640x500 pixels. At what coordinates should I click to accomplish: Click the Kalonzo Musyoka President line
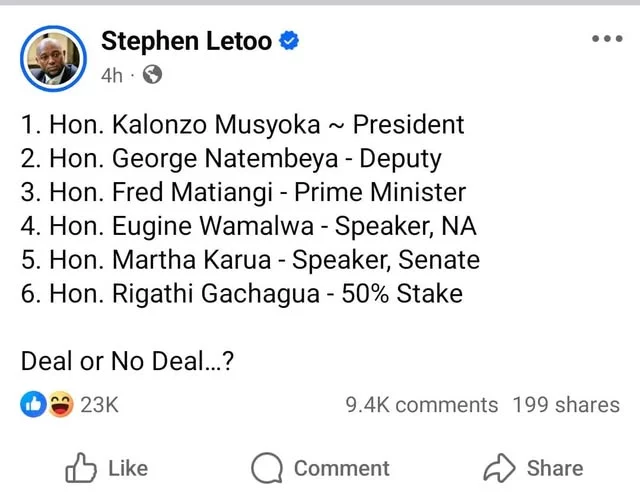[242, 125]
